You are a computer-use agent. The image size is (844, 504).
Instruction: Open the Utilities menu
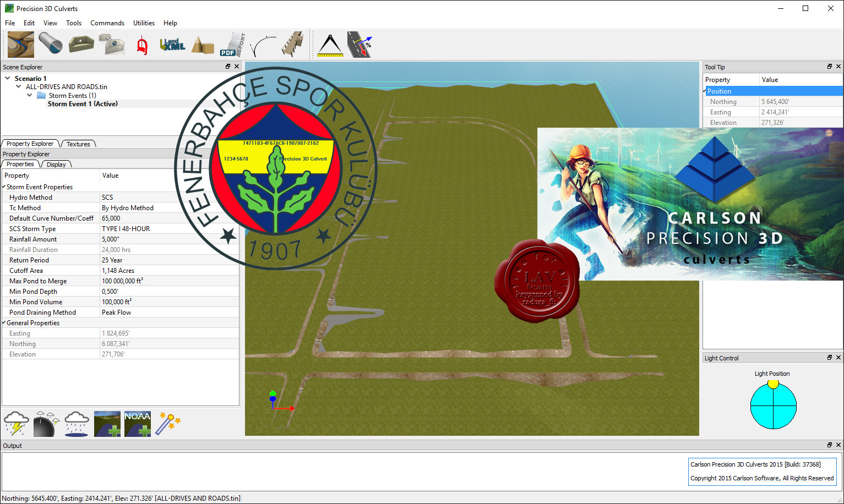(x=144, y=23)
